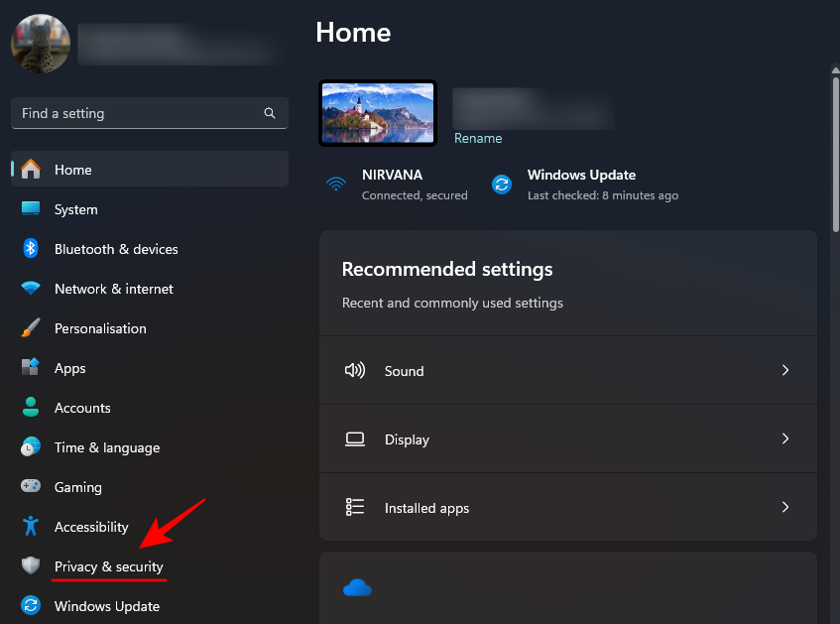Click the OneDrive cloud icon
This screenshot has height=624, width=840.
click(357, 588)
